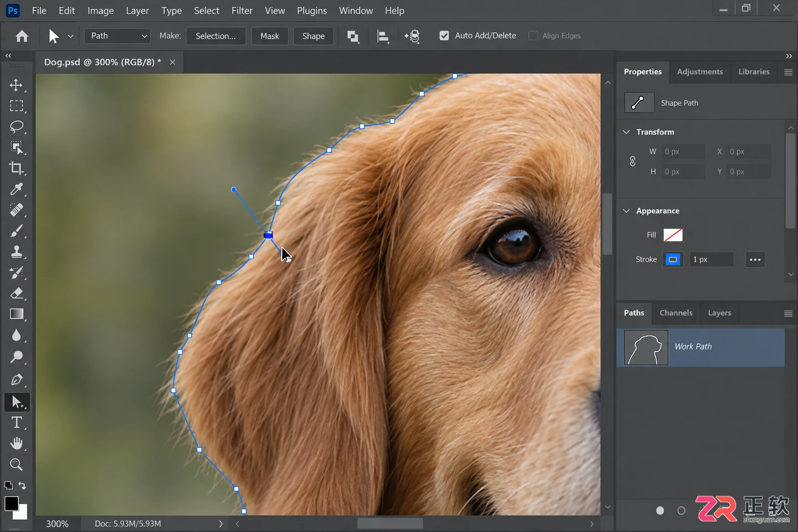Select the Move tool
The width and height of the screenshot is (798, 532).
point(17,85)
